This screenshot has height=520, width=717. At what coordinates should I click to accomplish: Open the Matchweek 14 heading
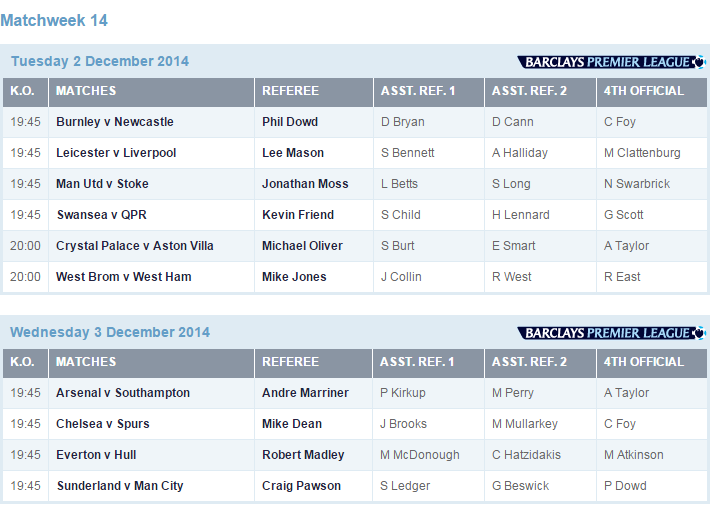pyautogui.click(x=54, y=20)
